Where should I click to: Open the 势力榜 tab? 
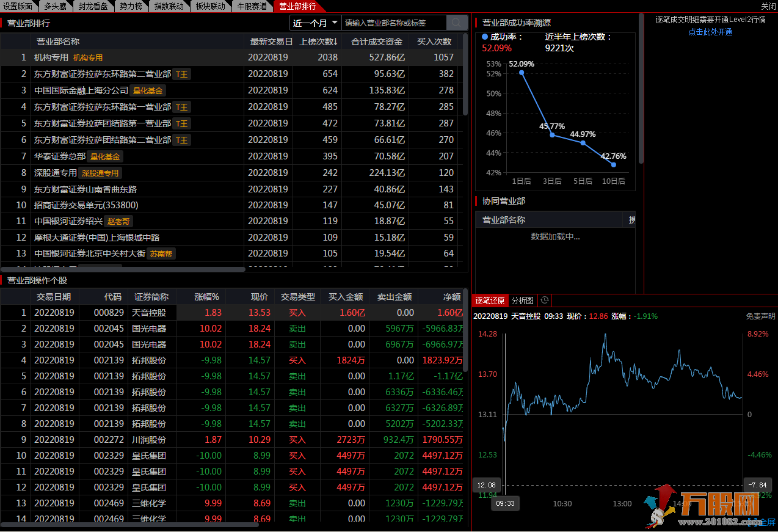pos(131,6)
